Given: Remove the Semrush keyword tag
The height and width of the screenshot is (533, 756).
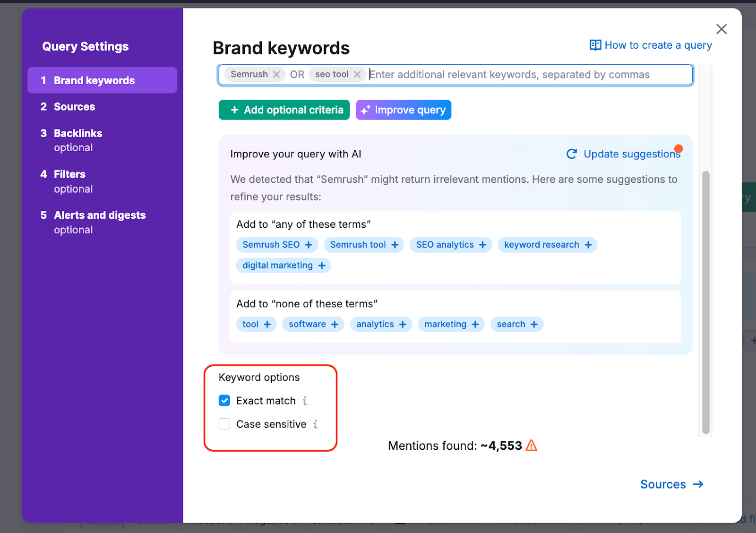Looking at the screenshot, I should pos(276,74).
